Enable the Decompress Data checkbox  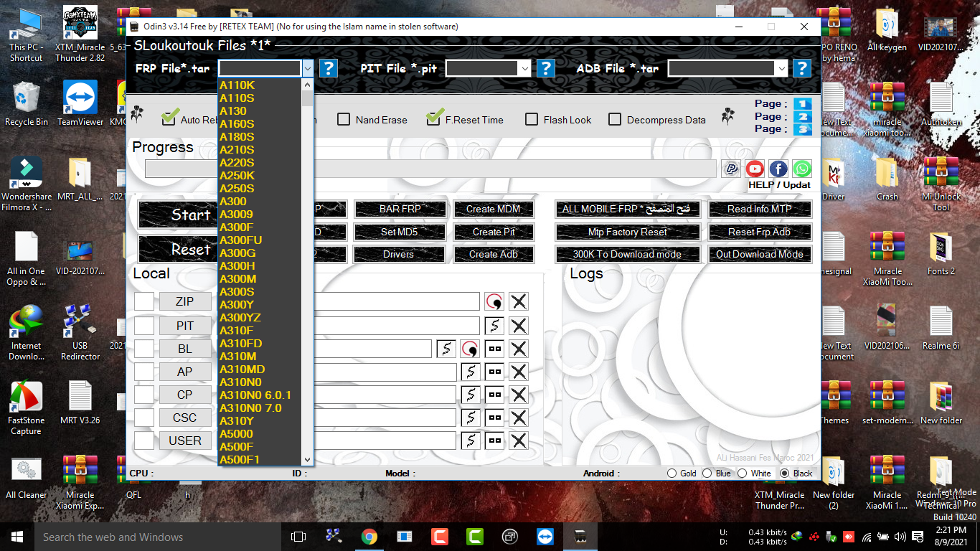[x=615, y=120]
